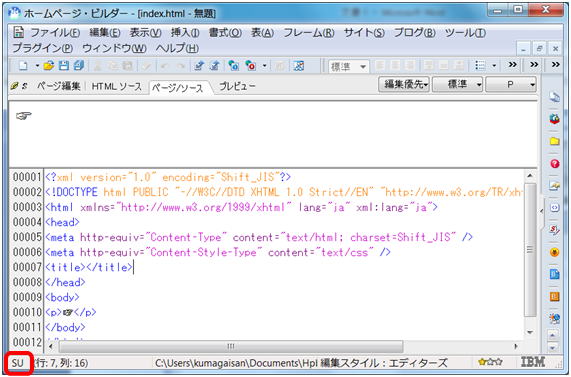The image size is (571, 377).
Task: Click the red help sidebar icon
Action: click(554, 164)
